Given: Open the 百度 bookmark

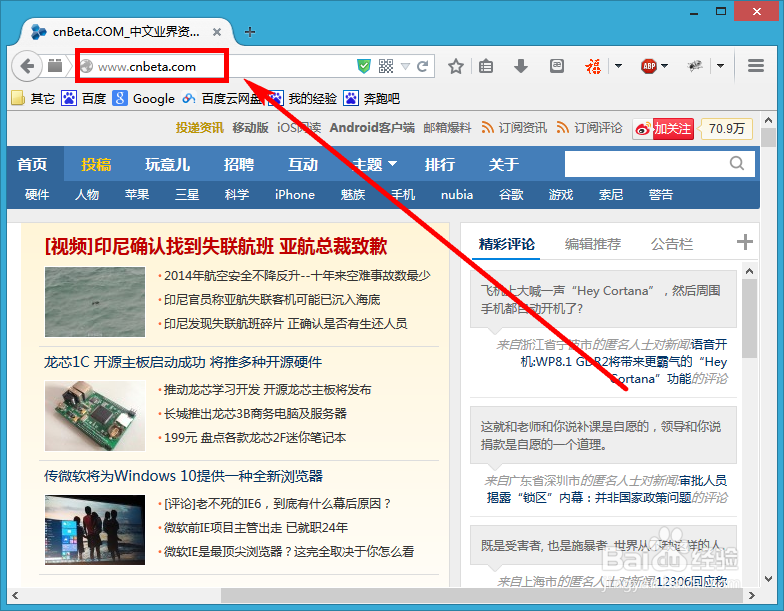Looking at the screenshot, I should tap(84, 98).
